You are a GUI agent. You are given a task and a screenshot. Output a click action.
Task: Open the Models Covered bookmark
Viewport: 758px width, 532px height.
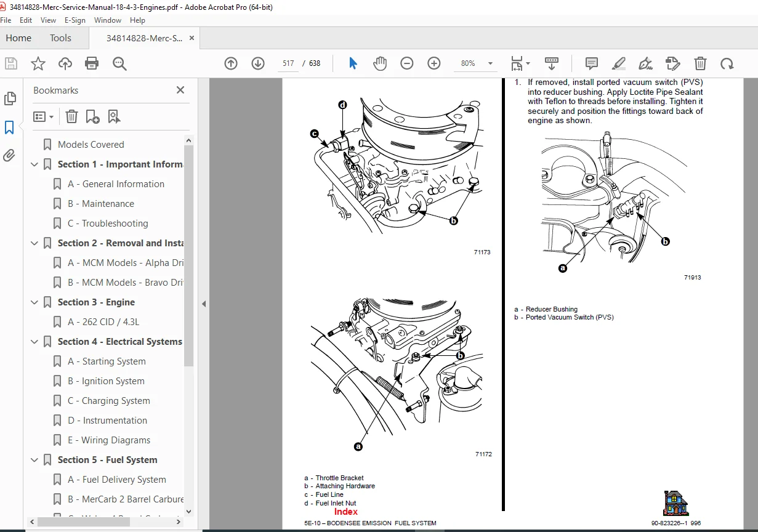pyautogui.click(x=91, y=145)
